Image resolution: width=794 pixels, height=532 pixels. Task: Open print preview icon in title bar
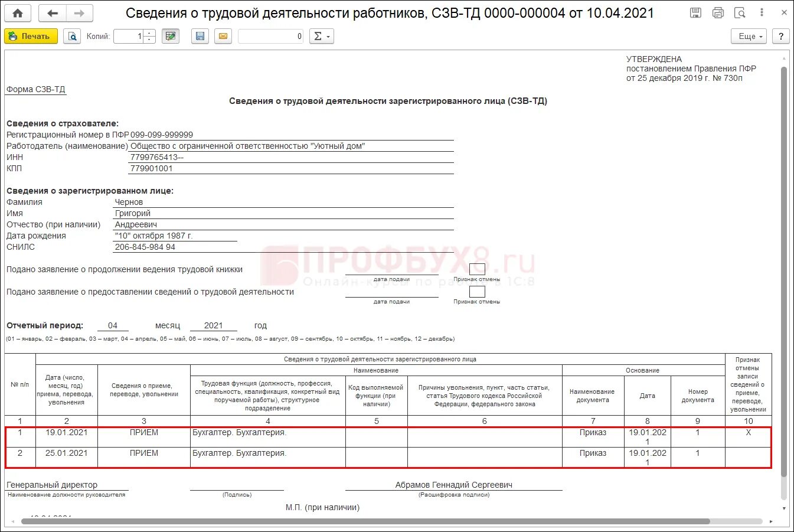[740, 13]
